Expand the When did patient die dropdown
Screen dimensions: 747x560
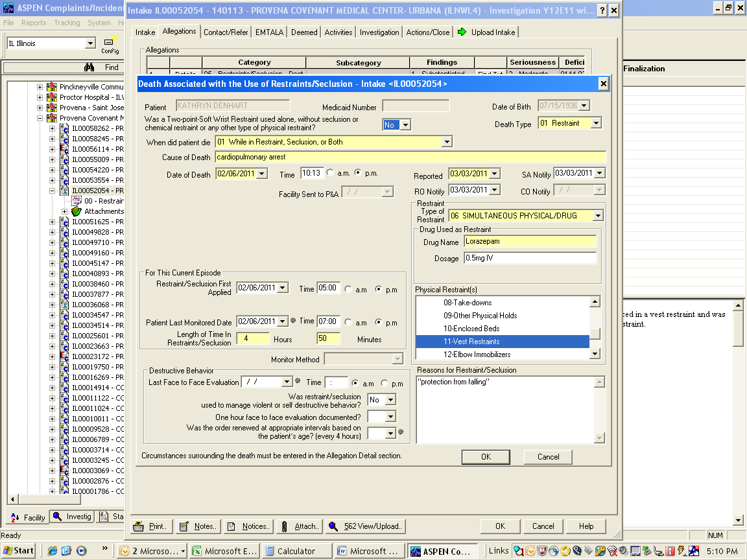(x=447, y=142)
